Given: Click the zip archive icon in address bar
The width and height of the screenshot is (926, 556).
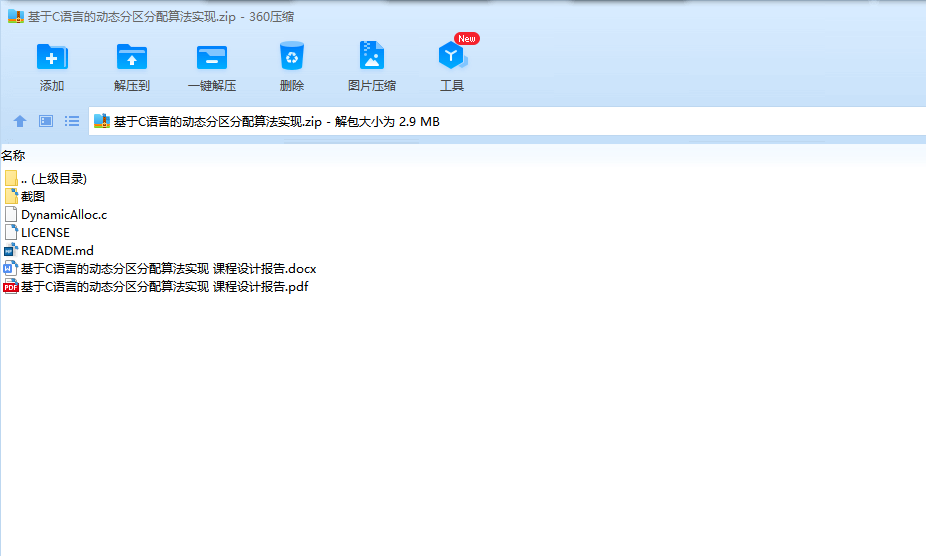Looking at the screenshot, I should click(x=102, y=121).
